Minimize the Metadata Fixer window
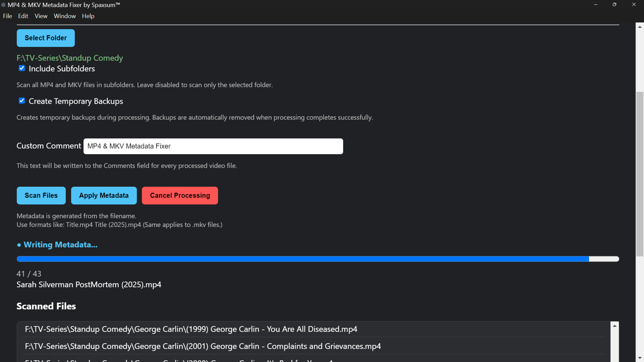The image size is (644, 362). point(595,5)
